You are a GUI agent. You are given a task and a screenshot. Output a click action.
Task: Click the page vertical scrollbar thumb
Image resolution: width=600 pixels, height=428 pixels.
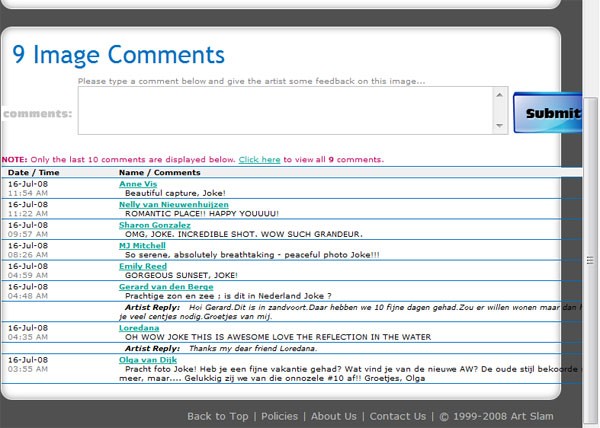pyautogui.click(x=590, y=260)
